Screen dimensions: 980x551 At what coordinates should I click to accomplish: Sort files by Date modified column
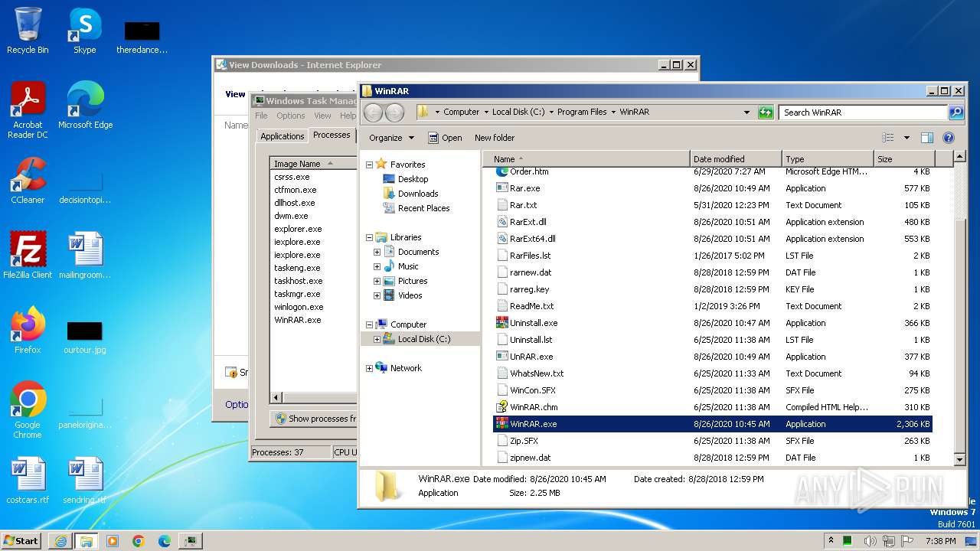pos(736,159)
